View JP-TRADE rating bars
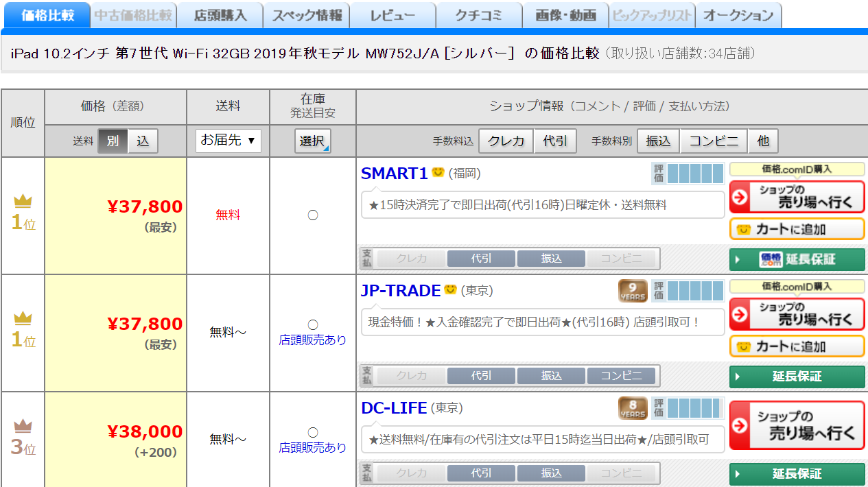This screenshot has width=868, height=487. 695,291
